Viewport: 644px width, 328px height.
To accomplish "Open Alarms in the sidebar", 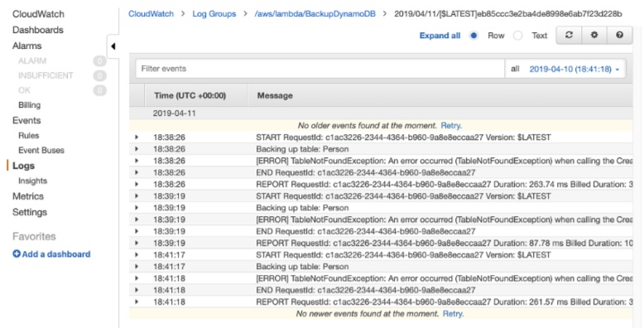I will [x=26, y=46].
